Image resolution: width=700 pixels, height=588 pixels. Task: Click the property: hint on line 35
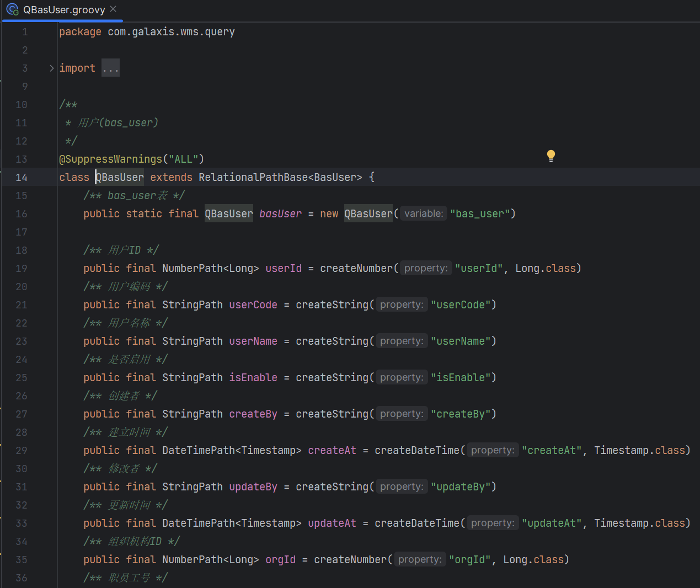coord(420,559)
